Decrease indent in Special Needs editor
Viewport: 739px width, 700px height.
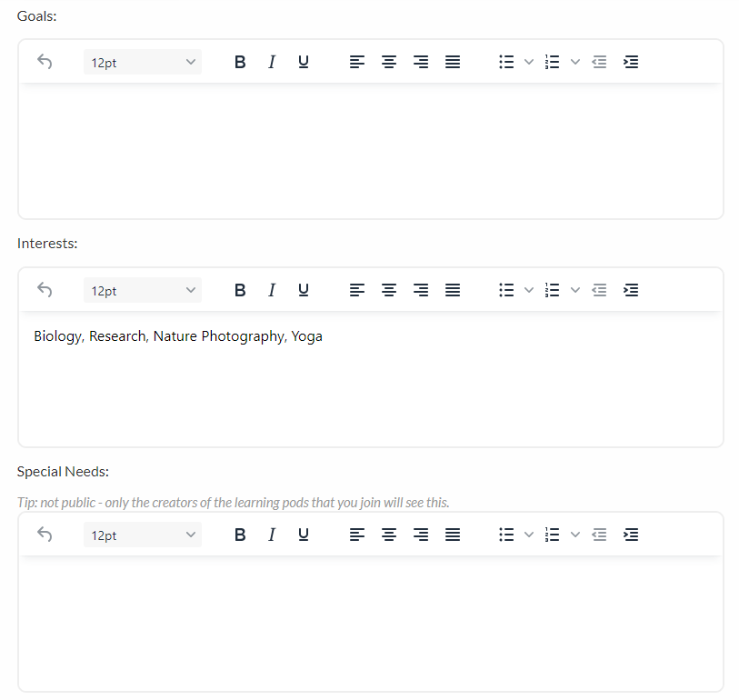(599, 535)
